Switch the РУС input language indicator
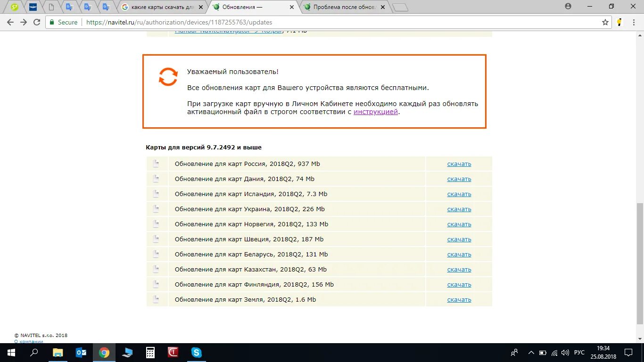The image size is (644, 362). click(579, 353)
